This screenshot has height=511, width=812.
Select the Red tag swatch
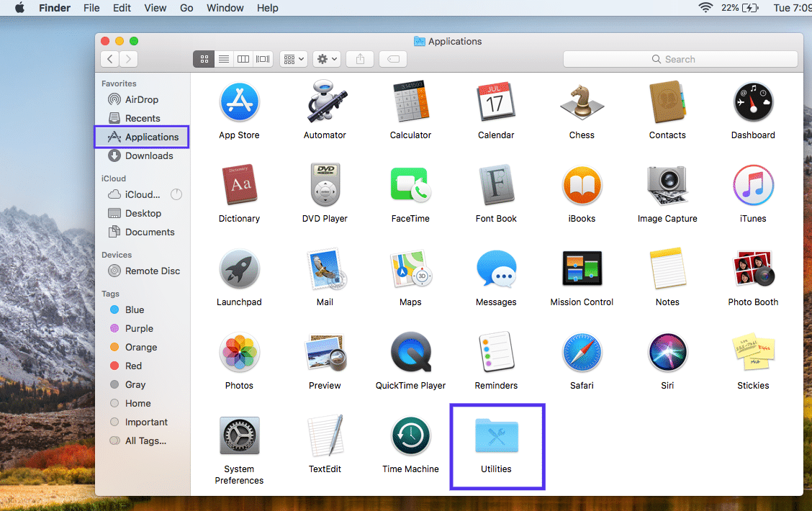(x=115, y=366)
